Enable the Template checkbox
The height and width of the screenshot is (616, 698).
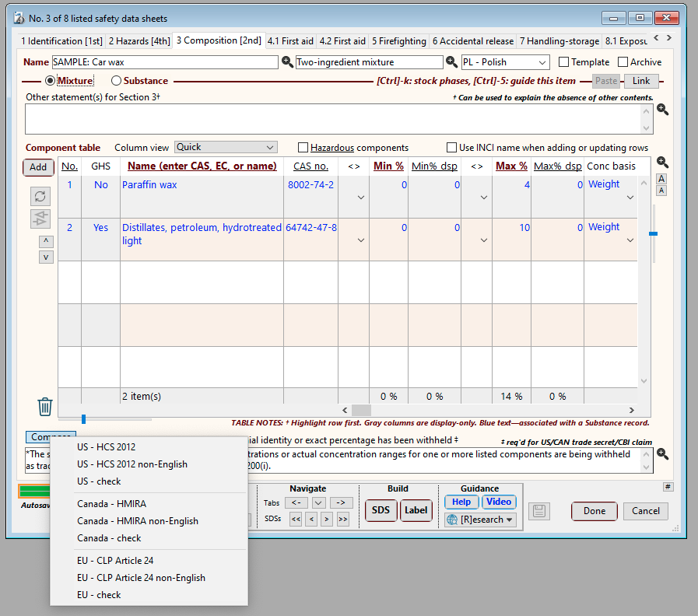click(x=563, y=62)
